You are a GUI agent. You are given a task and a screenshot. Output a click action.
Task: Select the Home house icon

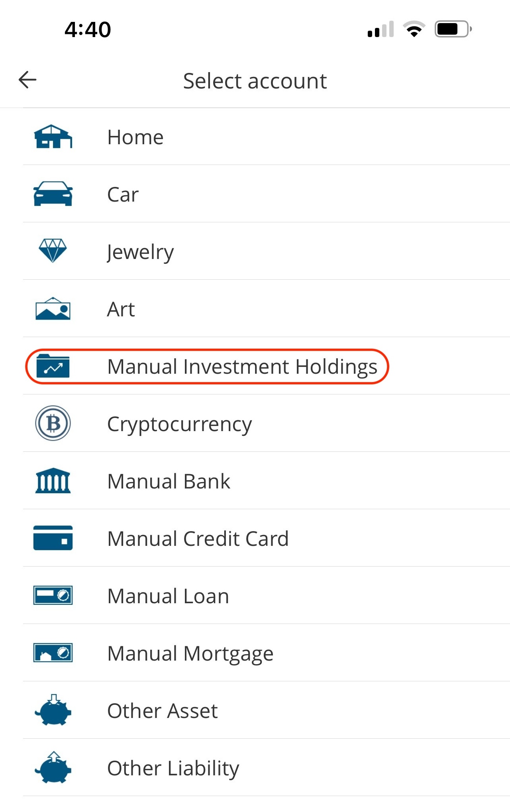(x=53, y=136)
